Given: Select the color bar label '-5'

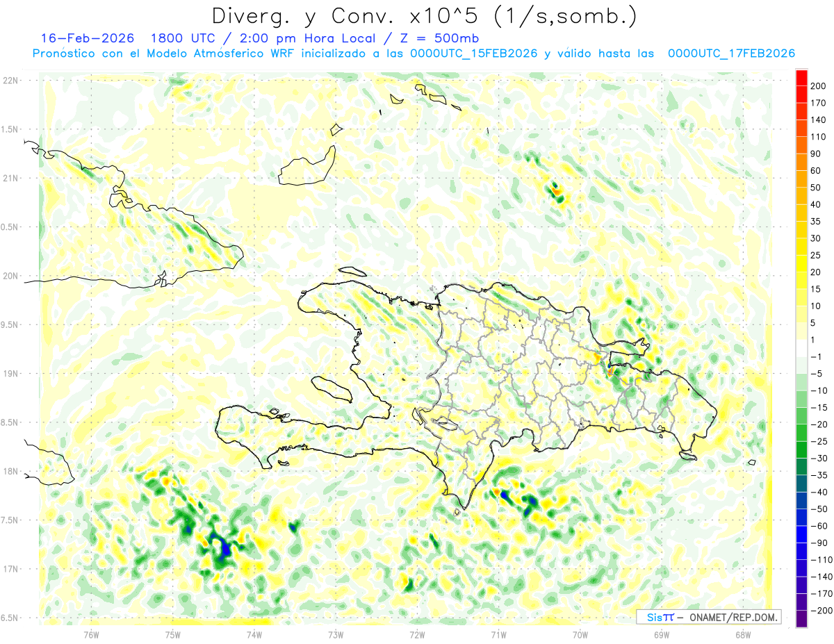Looking at the screenshot, I should tap(817, 374).
